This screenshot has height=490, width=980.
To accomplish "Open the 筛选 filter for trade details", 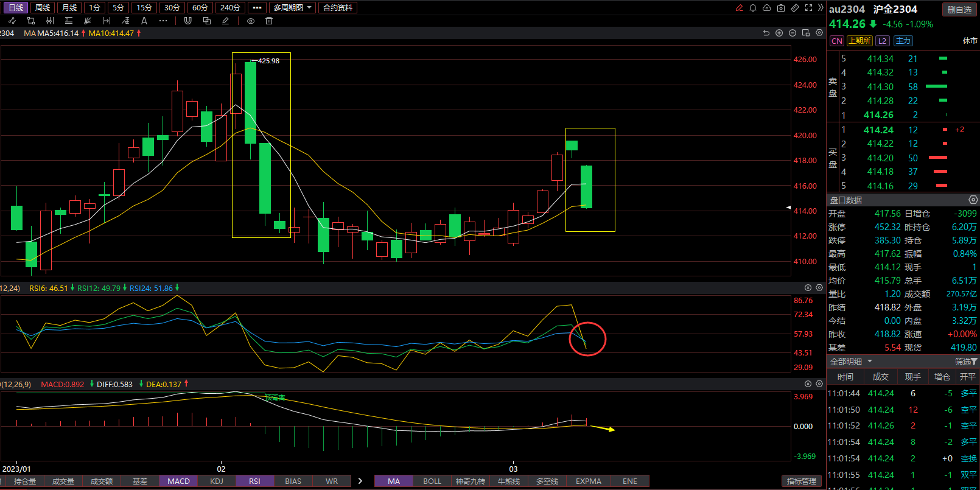I will pos(966,362).
